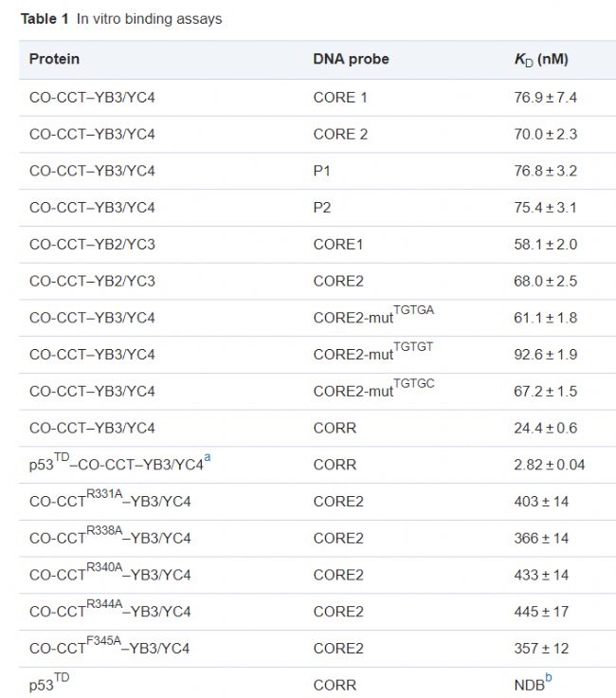Click footnote link 'b' next to NDB
Viewport: 616px width, 698px height.
pyautogui.click(x=549, y=677)
